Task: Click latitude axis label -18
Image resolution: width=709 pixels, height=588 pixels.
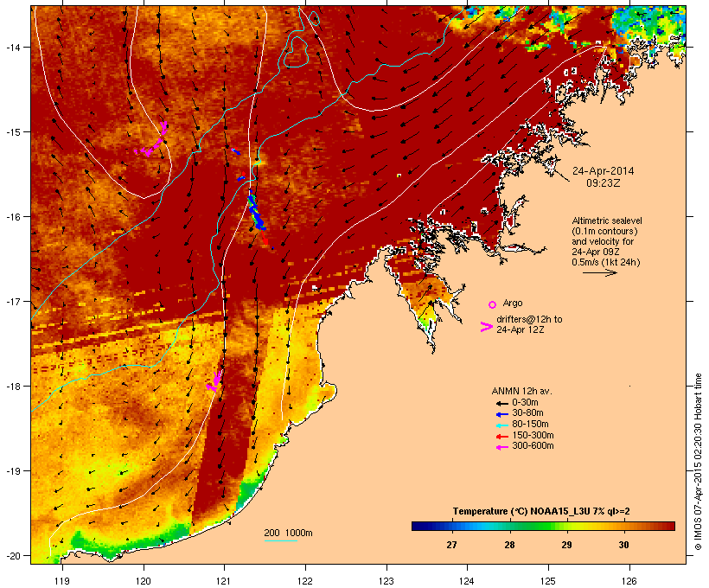Action: pyautogui.click(x=13, y=387)
